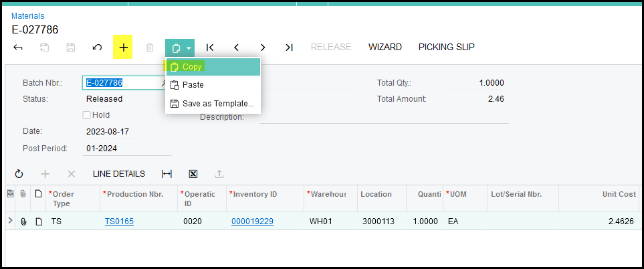Screen dimensions: 644x269
Task: Select Copy from clipboard menu
Action: click(191, 67)
